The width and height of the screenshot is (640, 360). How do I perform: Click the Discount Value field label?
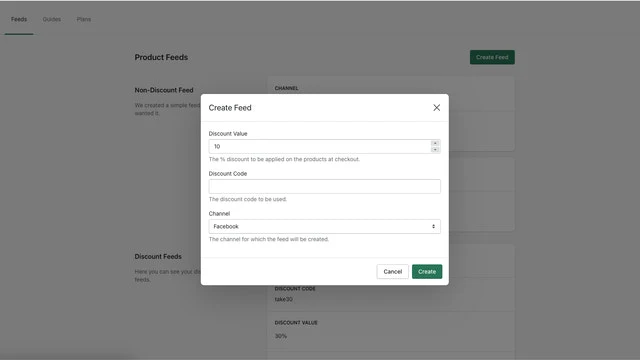click(228, 133)
